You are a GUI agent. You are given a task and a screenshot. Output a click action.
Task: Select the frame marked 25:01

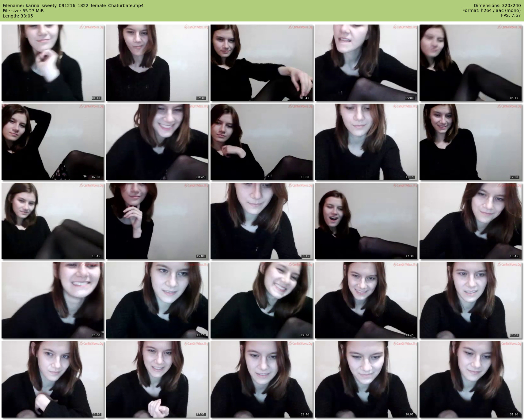tap(470, 300)
